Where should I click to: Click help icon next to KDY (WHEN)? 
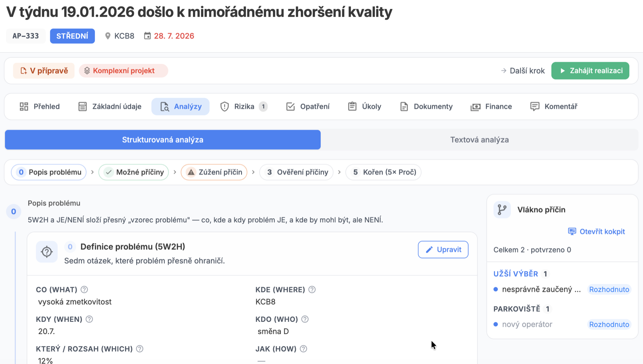(89, 319)
